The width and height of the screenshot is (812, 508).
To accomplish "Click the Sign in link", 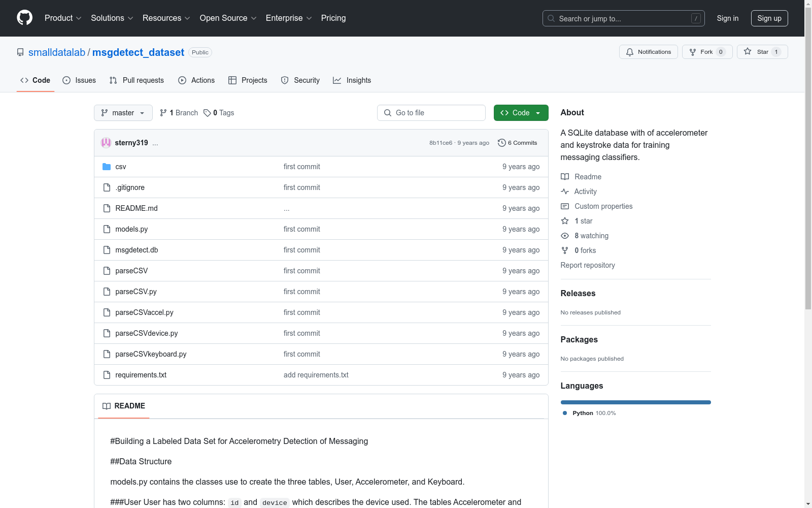I will coord(728,18).
